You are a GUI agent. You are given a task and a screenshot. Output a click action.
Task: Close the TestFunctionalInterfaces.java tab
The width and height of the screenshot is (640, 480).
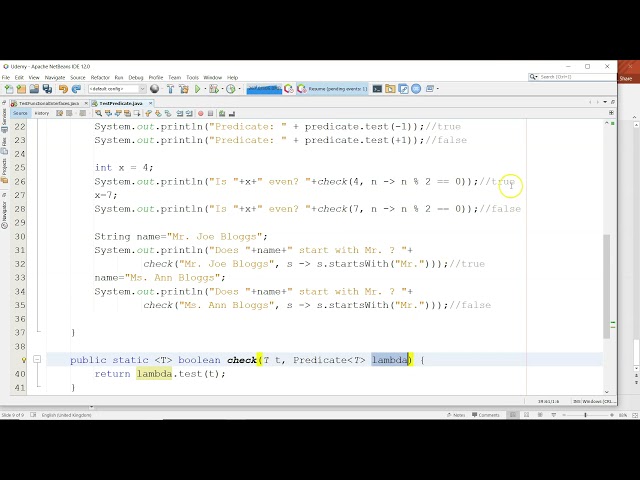point(86,103)
